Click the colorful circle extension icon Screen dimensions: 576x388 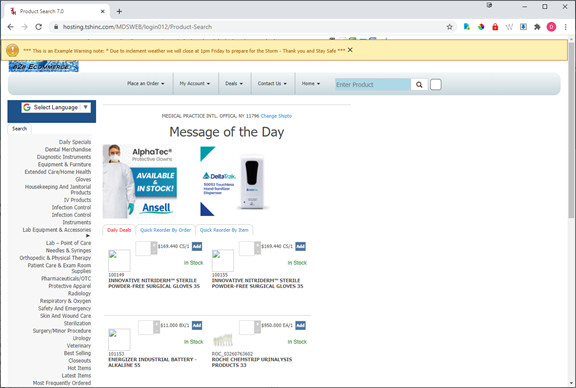tap(481, 27)
